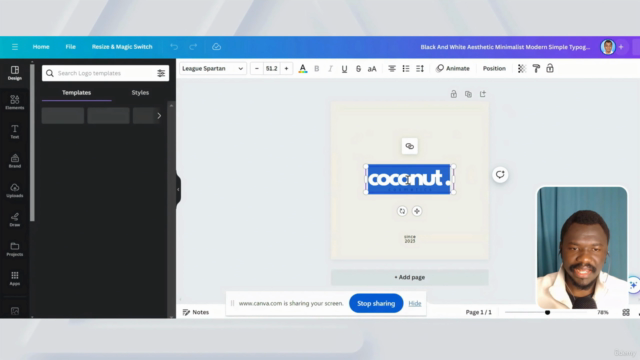This screenshot has width=640, height=360.
Task: Open line spacing options
Action: [x=420, y=69]
